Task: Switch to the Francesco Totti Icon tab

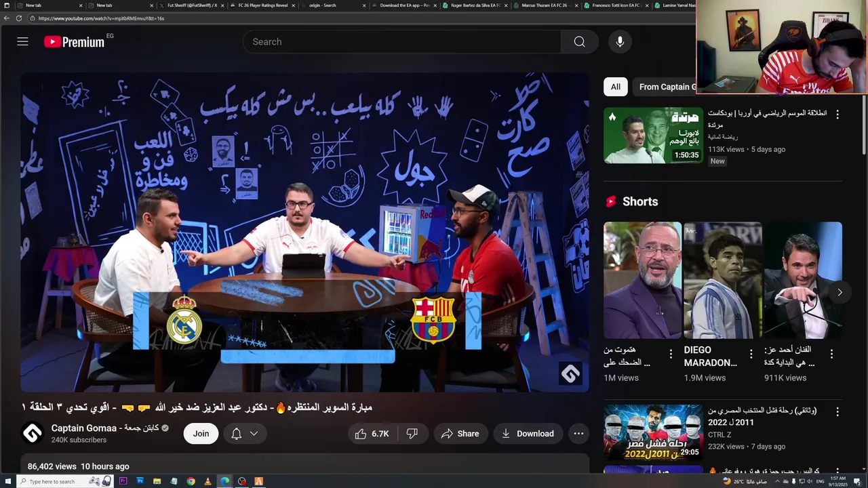Action: click(616, 5)
